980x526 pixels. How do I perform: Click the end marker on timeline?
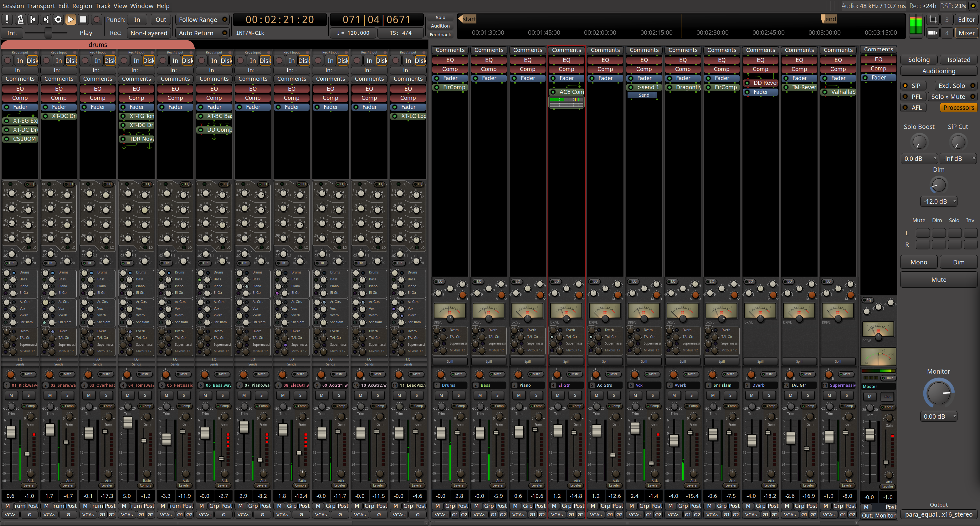coord(829,19)
